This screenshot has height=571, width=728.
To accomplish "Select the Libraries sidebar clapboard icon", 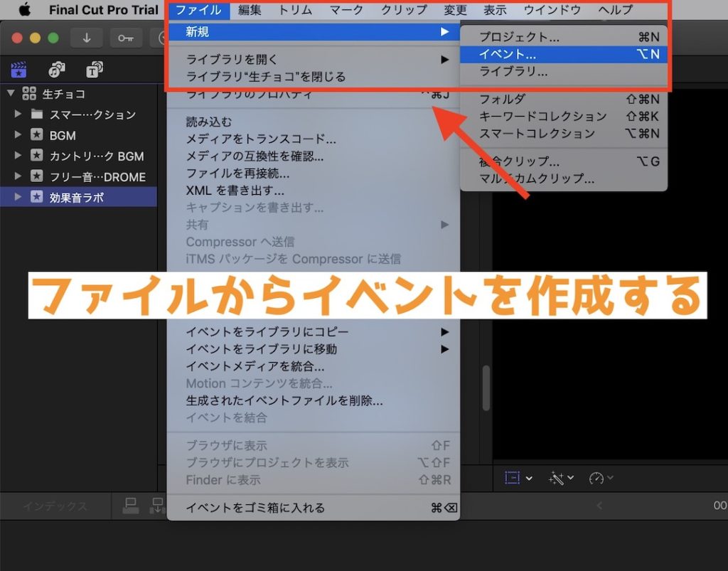I will pyautogui.click(x=18, y=69).
